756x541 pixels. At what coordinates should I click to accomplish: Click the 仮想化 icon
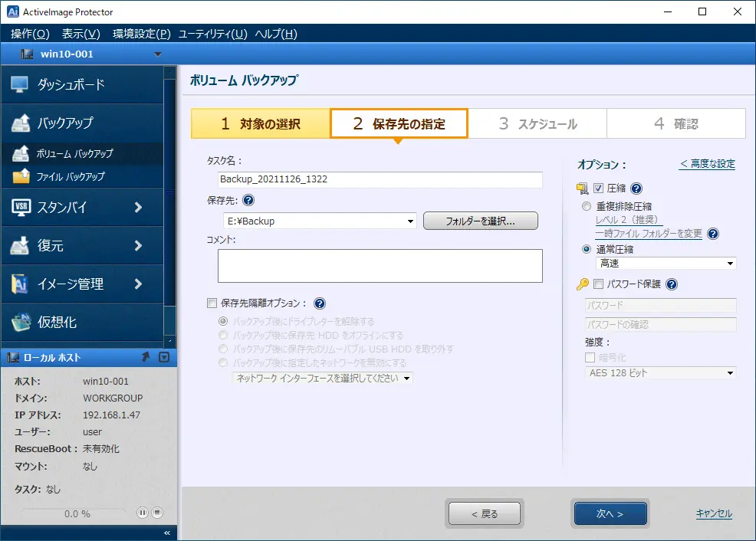point(21,323)
